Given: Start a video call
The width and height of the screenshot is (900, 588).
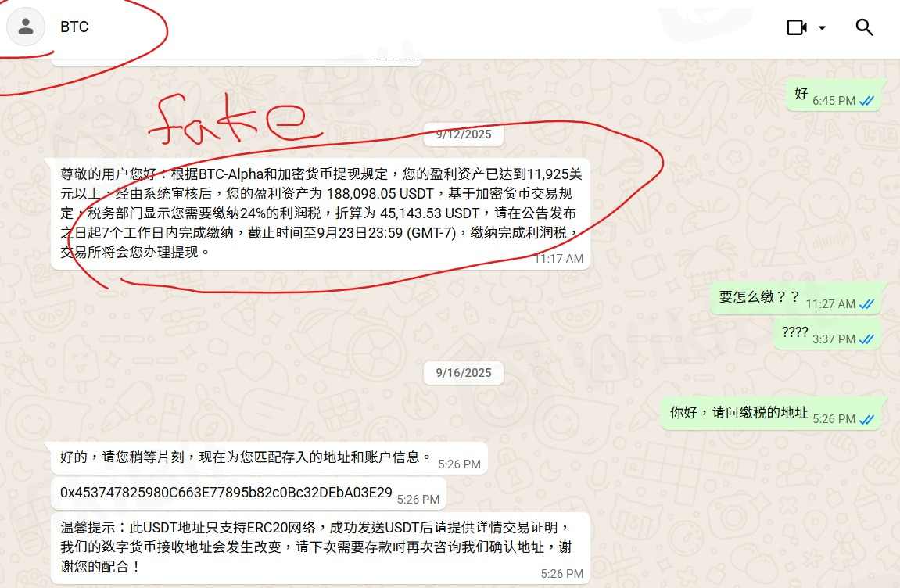Looking at the screenshot, I should [x=796, y=27].
